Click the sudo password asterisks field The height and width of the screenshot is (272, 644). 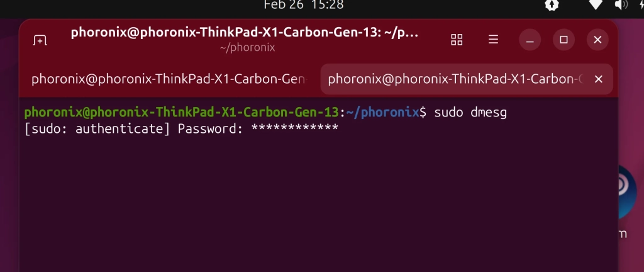point(294,129)
